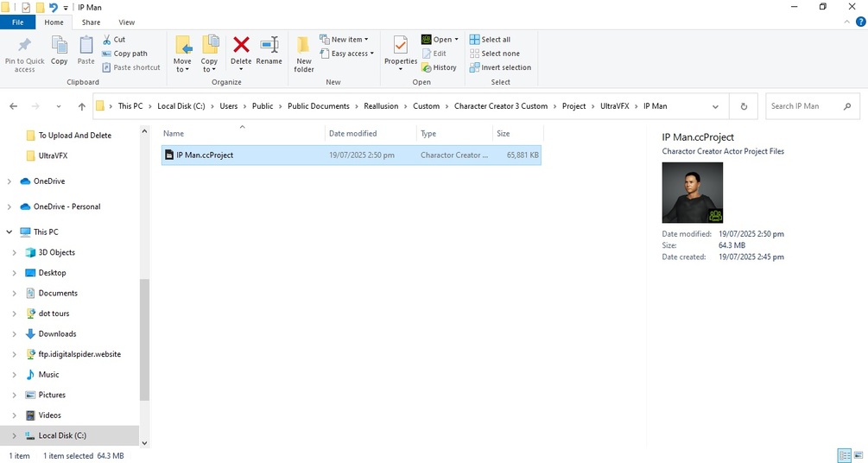
Task: Collapse the This PC node
Action: [x=9, y=232]
